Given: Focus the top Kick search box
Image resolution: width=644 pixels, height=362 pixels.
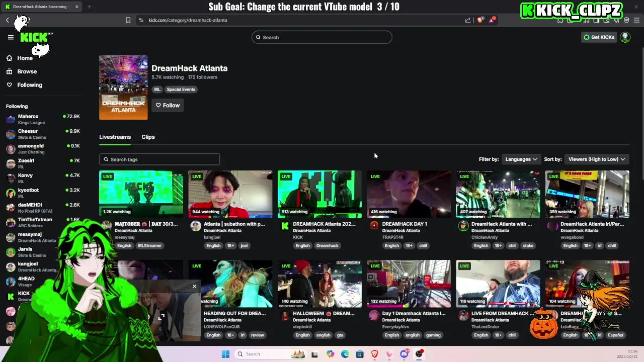Looking at the screenshot, I should point(322,37).
